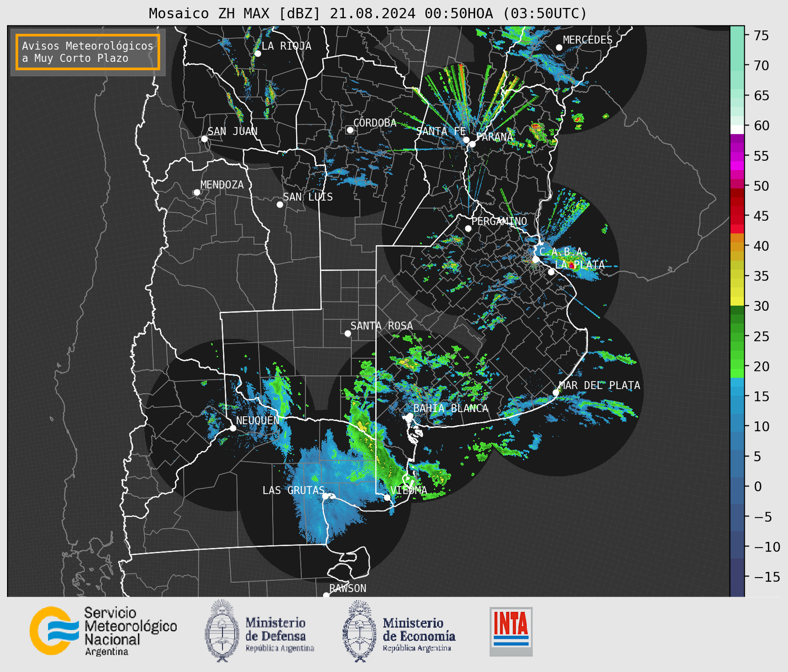The image size is (788, 672).
Task: Click the magenta 55 dBZ band on color scale
Action: [x=737, y=156]
